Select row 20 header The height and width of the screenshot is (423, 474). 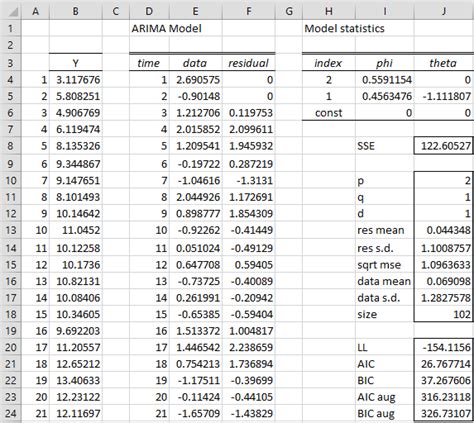(x=10, y=347)
